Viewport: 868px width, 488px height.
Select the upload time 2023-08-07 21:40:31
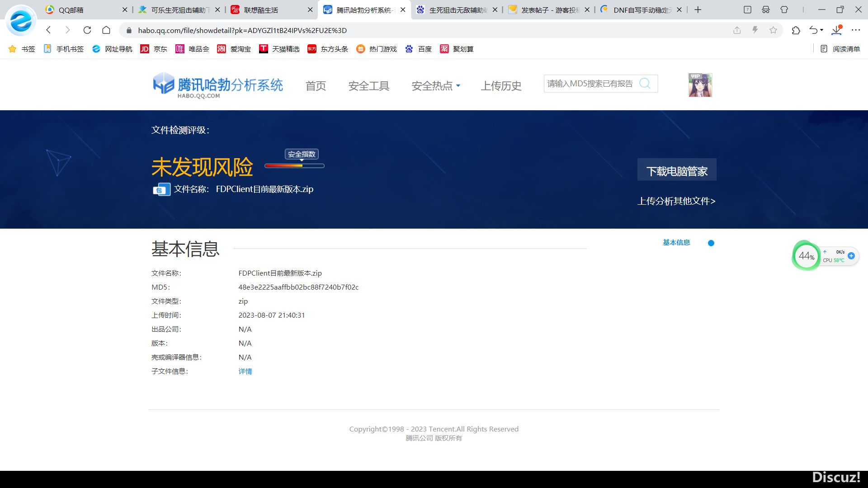point(272,315)
